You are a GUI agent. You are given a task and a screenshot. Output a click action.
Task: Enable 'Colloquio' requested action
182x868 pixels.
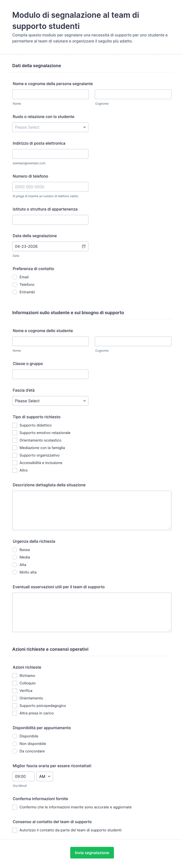(x=15, y=683)
